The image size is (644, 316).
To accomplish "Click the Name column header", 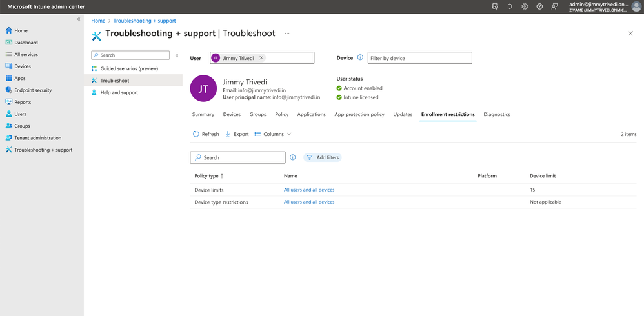I will click(x=290, y=176).
